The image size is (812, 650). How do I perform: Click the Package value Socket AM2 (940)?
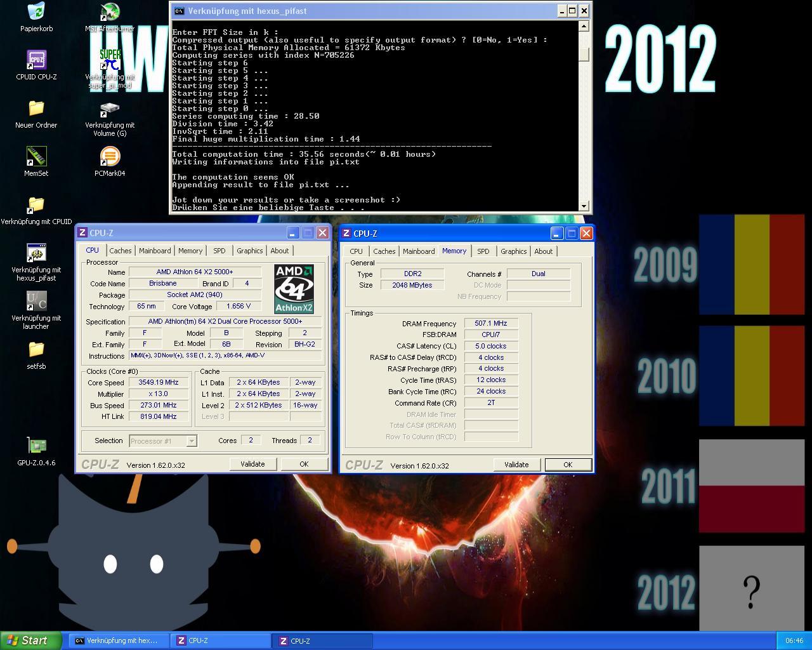pos(195,295)
